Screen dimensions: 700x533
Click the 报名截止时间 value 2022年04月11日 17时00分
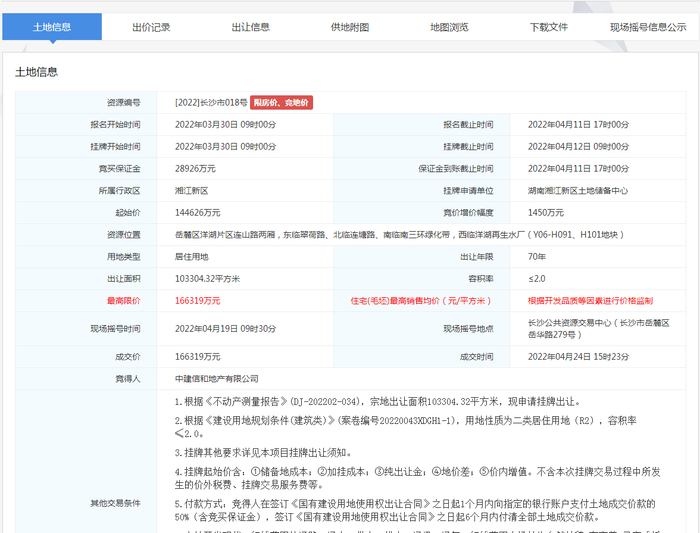tap(578, 125)
